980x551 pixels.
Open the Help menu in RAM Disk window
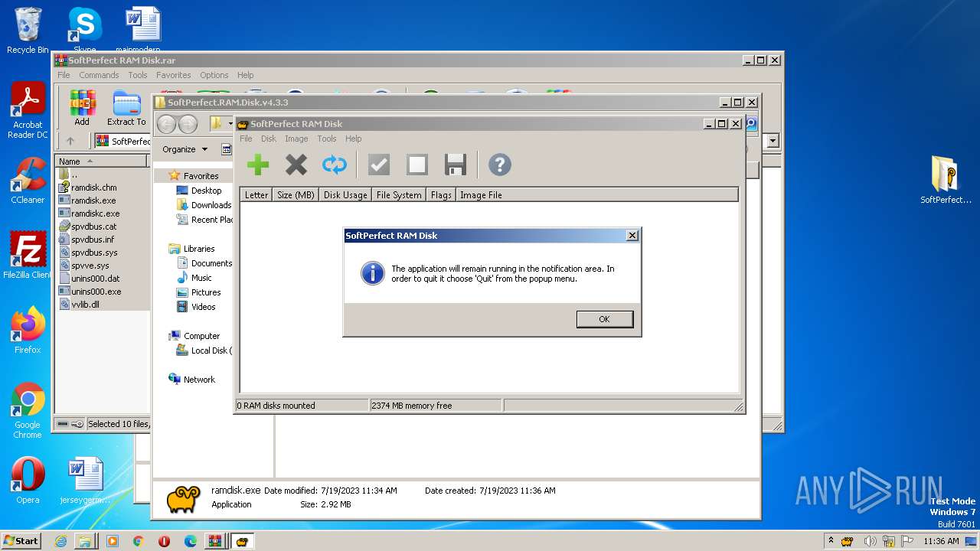pos(353,139)
